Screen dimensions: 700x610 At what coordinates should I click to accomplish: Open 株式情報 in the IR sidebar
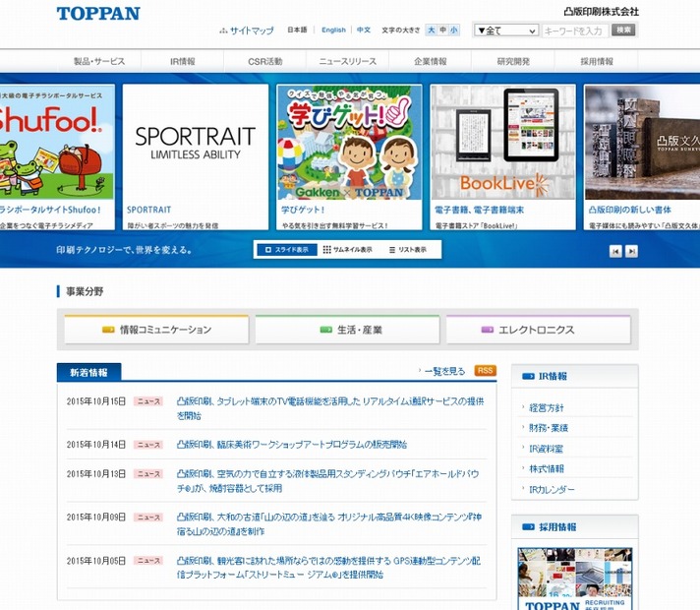(x=547, y=468)
